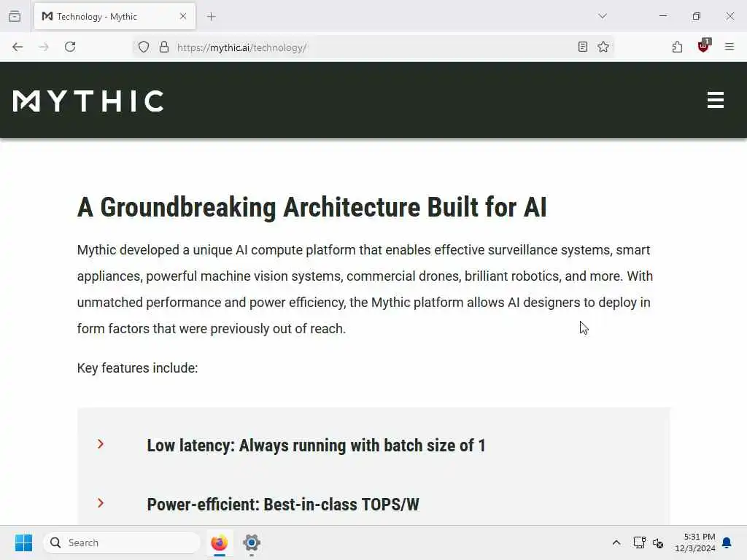This screenshot has width=747, height=560.
Task: View site security padlock information
Action: [x=164, y=47]
